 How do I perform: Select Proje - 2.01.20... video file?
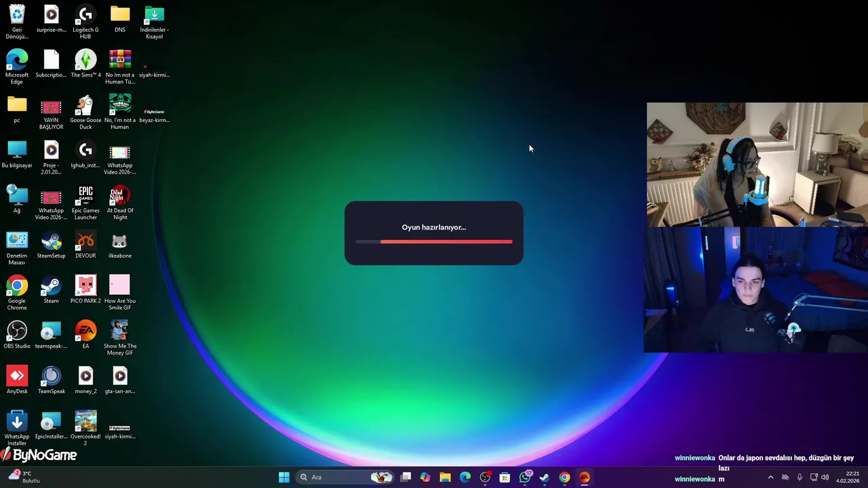52,157
